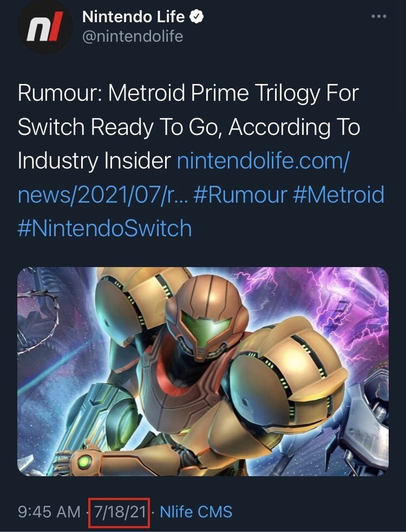Click the 7/18/21 date

119,511
